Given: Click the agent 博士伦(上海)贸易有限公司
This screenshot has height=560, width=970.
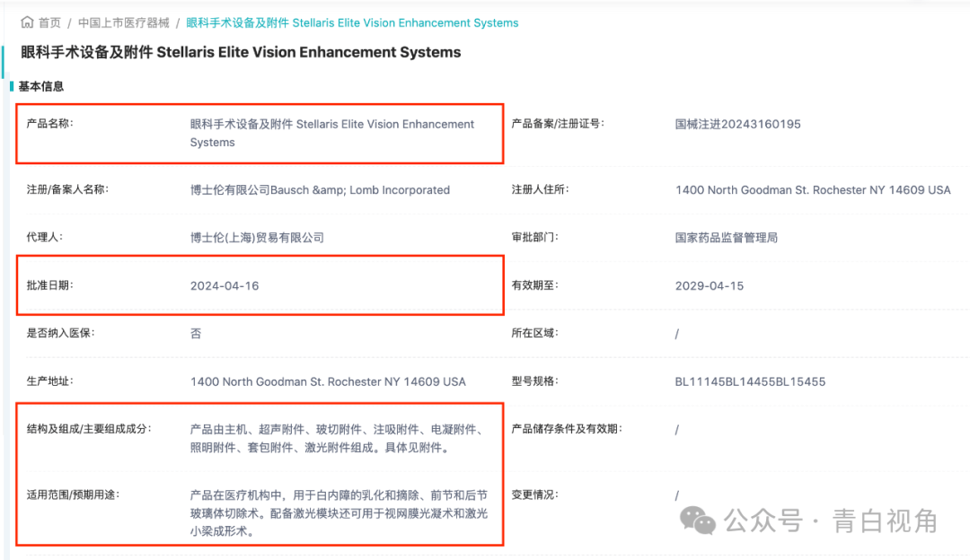Looking at the screenshot, I should (x=257, y=238).
